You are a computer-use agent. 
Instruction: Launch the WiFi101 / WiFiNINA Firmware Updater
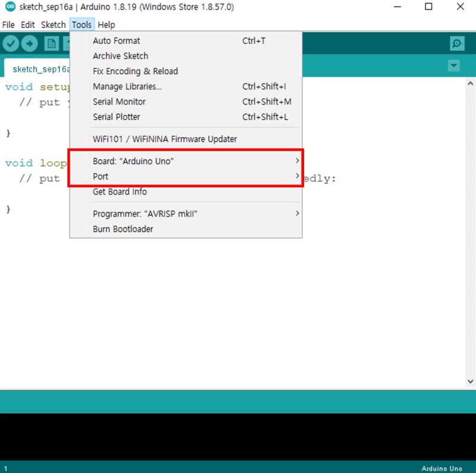tap(164, 139)
